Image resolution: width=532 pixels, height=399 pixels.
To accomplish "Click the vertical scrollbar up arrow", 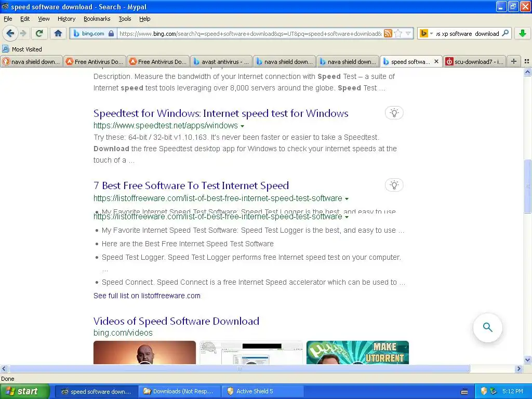I will (527, 72).
